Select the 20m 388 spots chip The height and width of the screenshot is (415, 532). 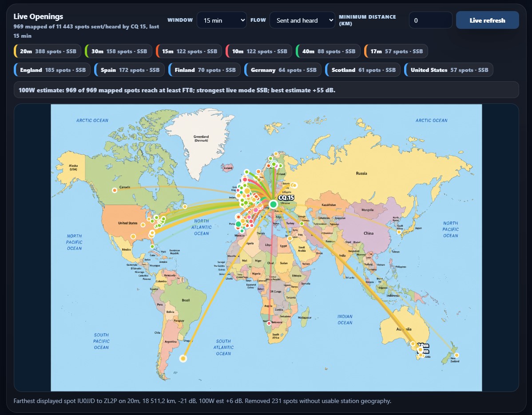[48, 51]
